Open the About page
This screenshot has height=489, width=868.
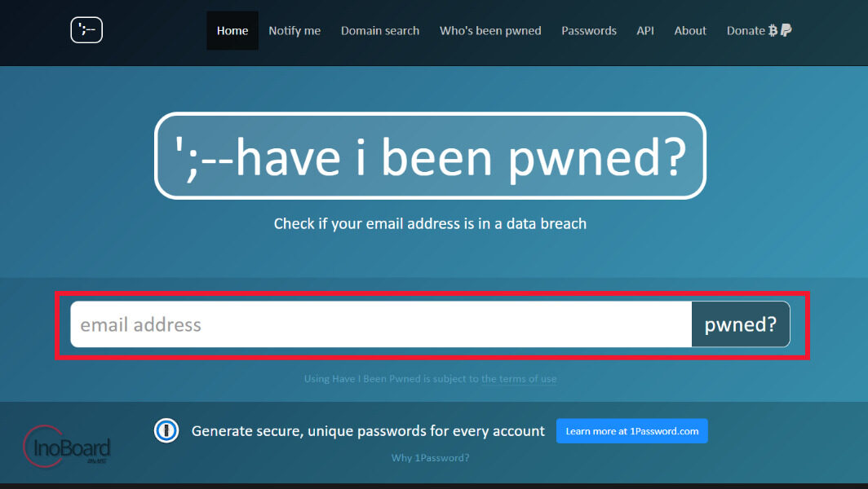tap(690, 30)
